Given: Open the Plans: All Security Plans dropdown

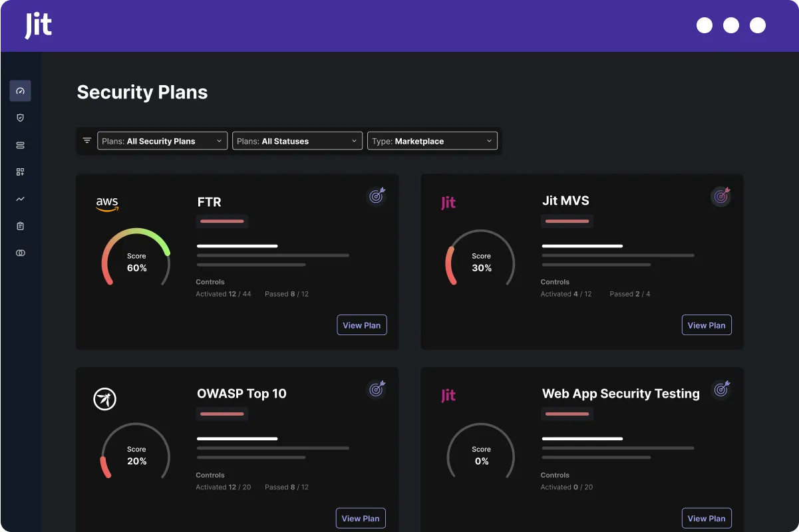Looking at the screenshot, I should tap(162, 140).
